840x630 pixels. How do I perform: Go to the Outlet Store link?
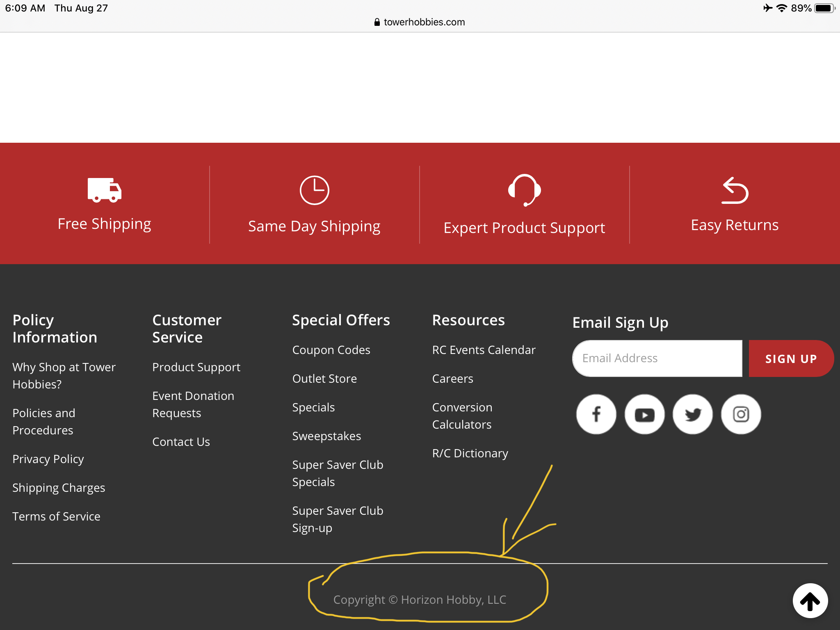pyautogui.click(x=324, y=379)
